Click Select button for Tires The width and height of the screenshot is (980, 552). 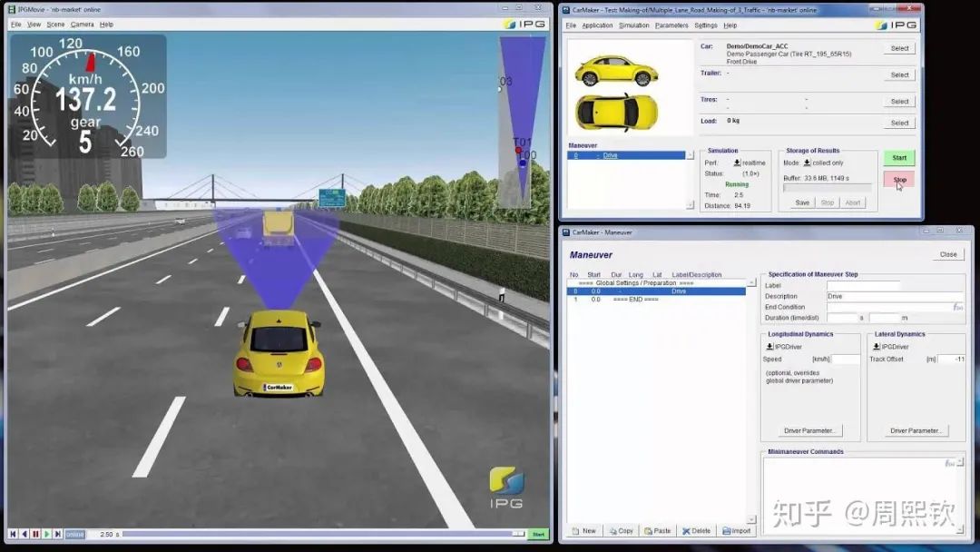pyautogui.click(x=899, y=102)
